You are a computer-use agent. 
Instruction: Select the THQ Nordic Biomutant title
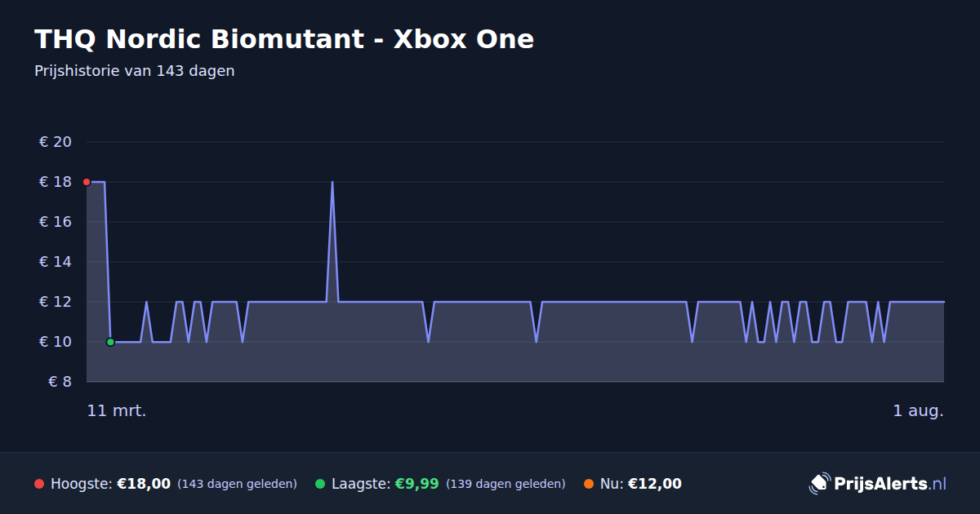284,39
